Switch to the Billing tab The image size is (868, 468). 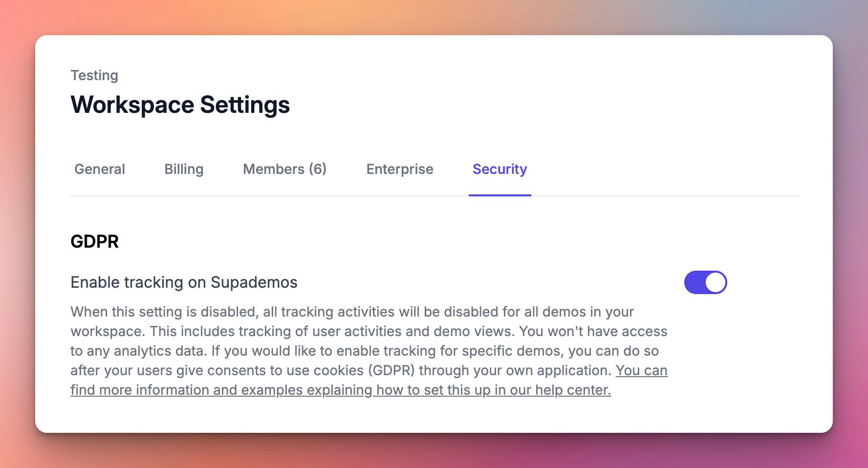(x=184, y=169)
